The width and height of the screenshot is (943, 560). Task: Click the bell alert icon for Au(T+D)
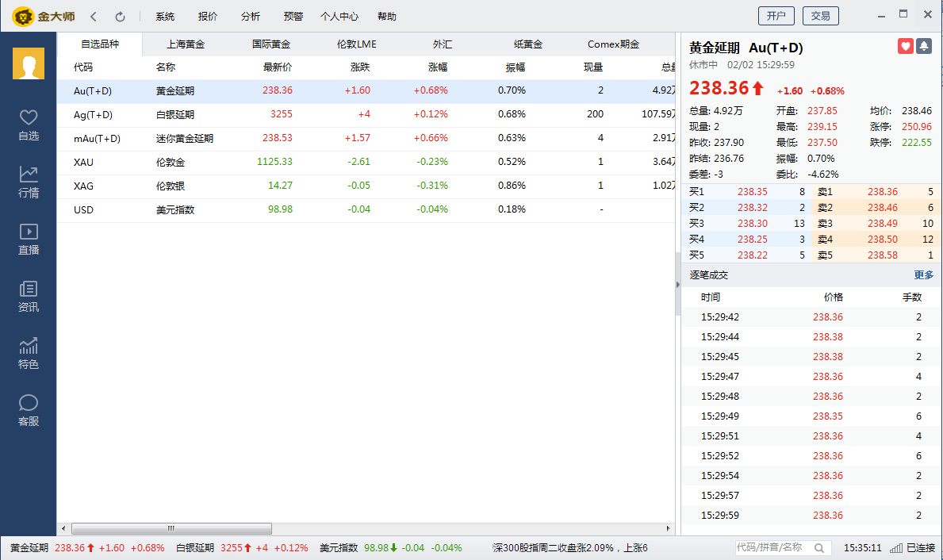924,46
